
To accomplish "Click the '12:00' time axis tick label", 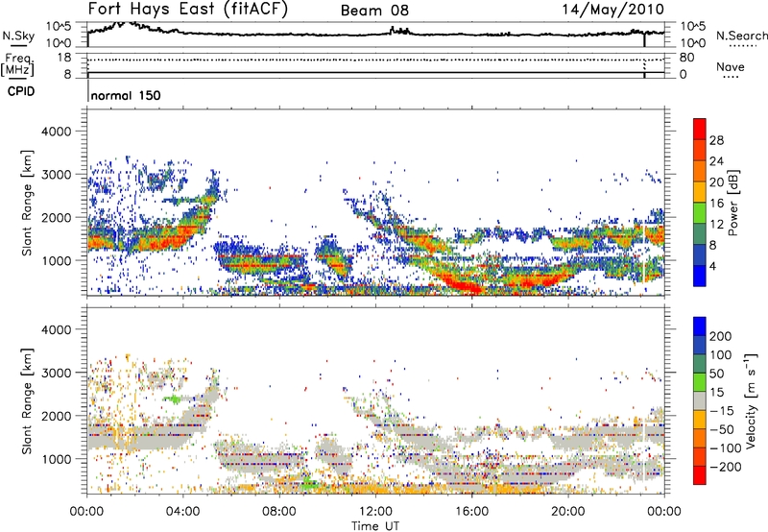I will (375, 512).
